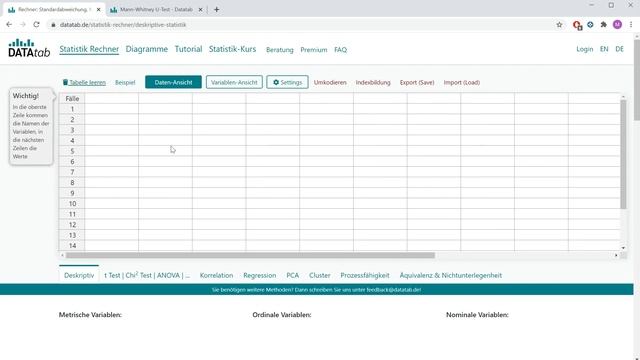The width and height of the screenshot is (640, 360).
Task: Click Import (Load)
Action: (x=462, y=82)
